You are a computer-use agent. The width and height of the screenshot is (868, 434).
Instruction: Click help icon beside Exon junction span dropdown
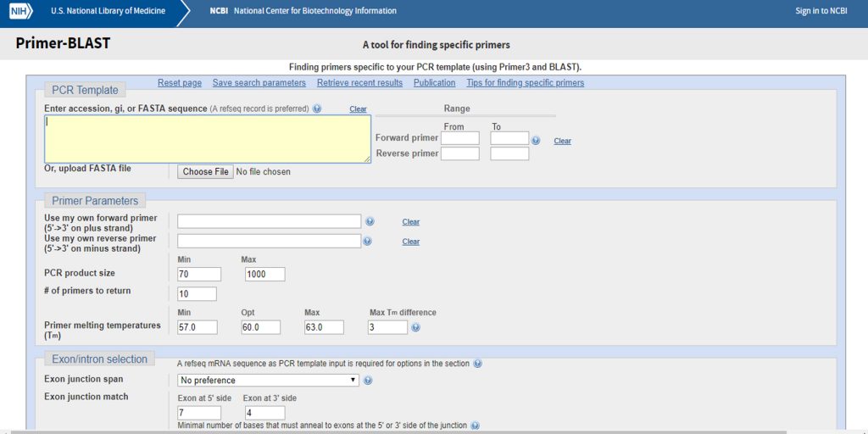368,381
